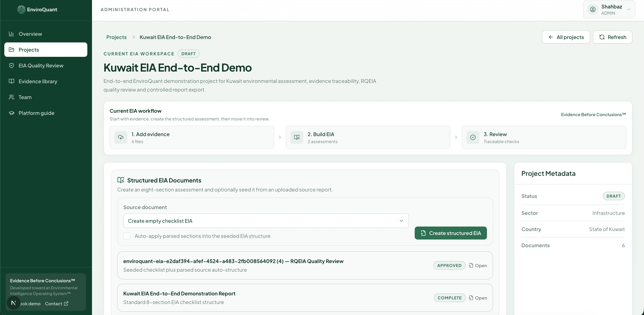Click the APPROVED status badge
This screenshot has height=315, width=644.
coord(449,265)
